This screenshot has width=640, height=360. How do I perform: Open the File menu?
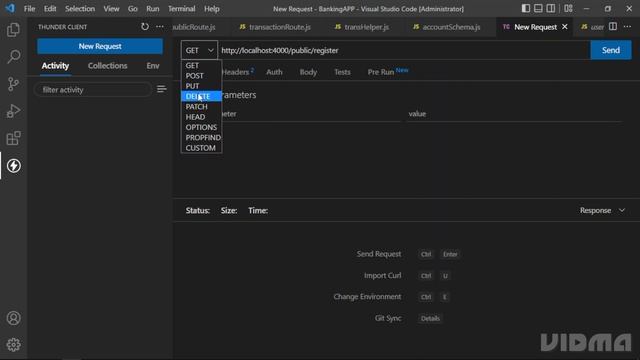29,9
